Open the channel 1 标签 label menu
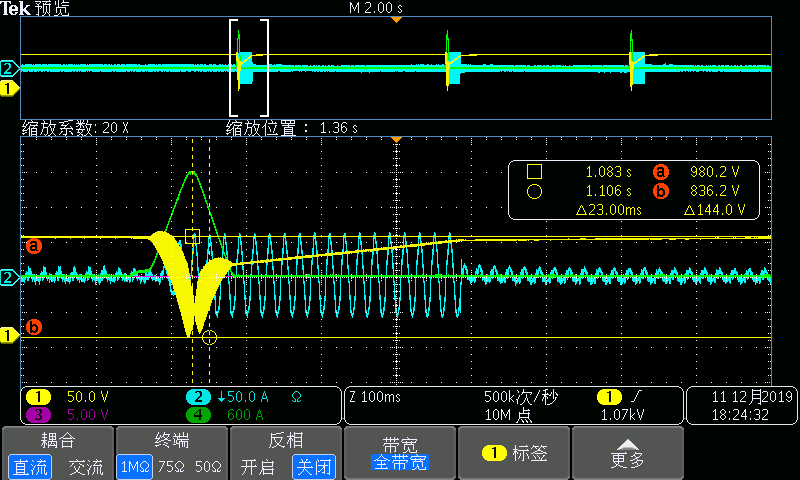The image size is (800, 480). (513, 453)
